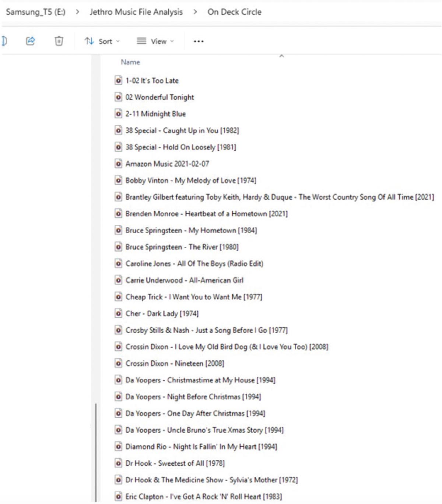Select Carrie Underwood - All-American Girl file name
The image size is (442, 504).
coord(185,280)
